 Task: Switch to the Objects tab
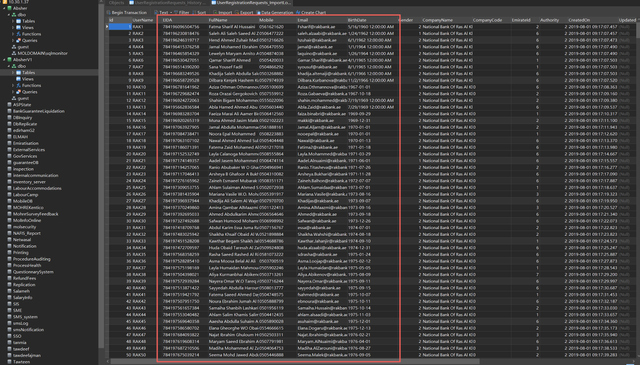pyautogui.click(x=116, y=3)
